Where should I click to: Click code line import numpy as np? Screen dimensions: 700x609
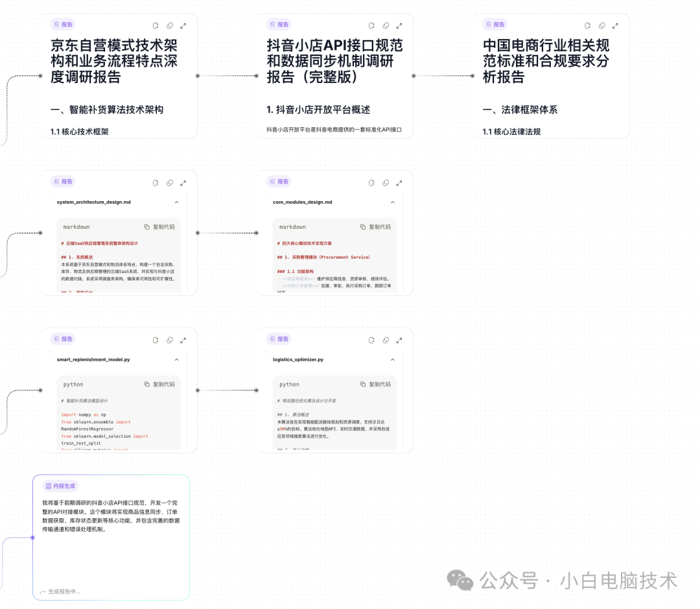(x=84, y=415)
